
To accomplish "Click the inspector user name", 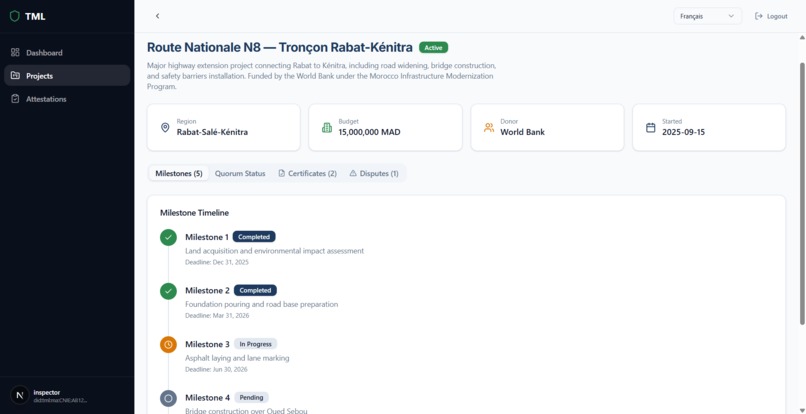I will coord(47,392).
